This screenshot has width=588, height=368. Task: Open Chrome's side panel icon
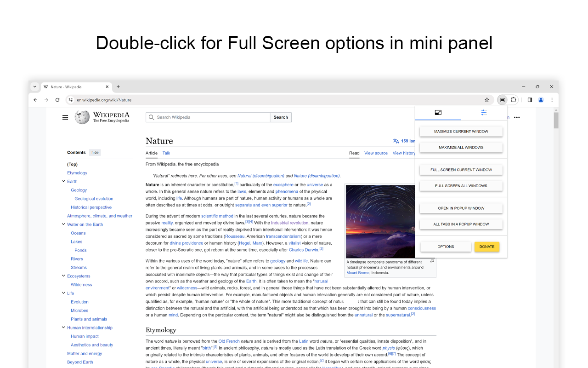point(530,100)
